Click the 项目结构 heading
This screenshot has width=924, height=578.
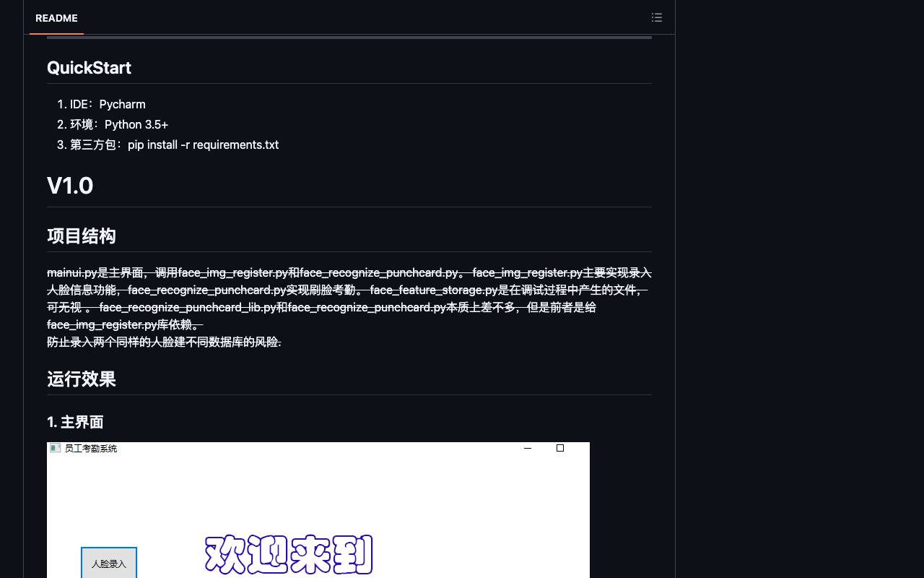[82, 236]
